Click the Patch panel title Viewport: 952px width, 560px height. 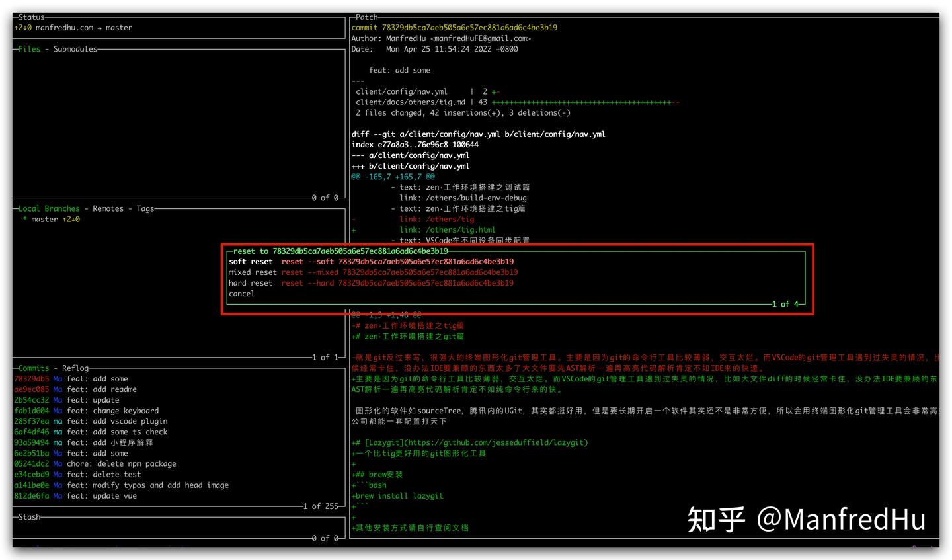tap(367, 17)
